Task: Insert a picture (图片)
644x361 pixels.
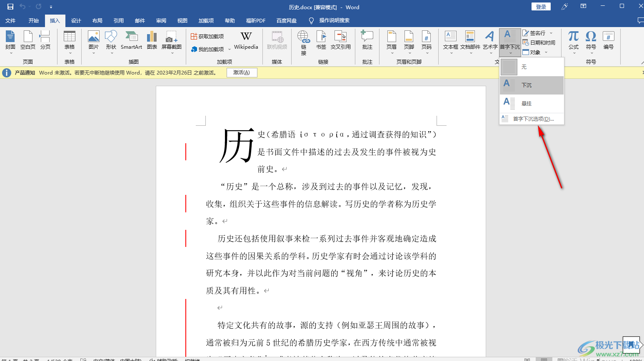Action: coord(94,42)
